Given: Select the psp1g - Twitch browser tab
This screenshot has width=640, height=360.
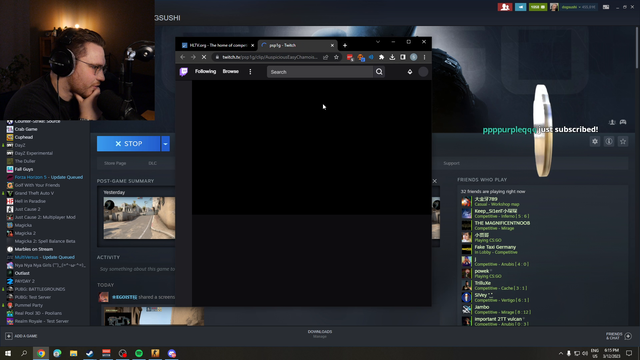Looking at the screenshot, I should tap(298, 45).
